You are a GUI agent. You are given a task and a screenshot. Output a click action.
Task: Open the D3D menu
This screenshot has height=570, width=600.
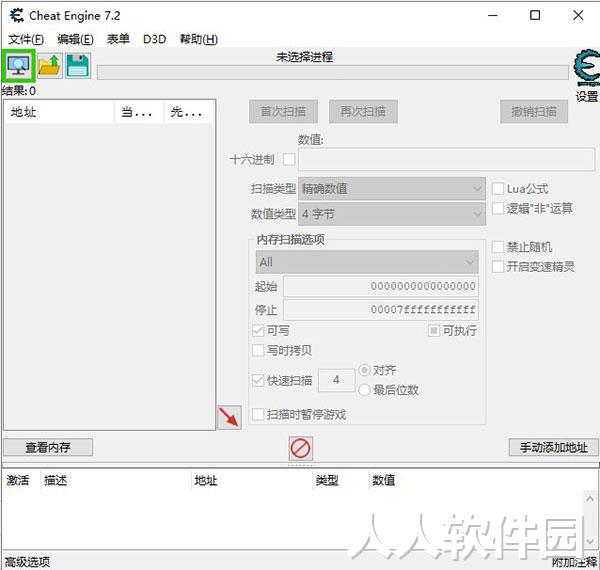coord(155,39)
